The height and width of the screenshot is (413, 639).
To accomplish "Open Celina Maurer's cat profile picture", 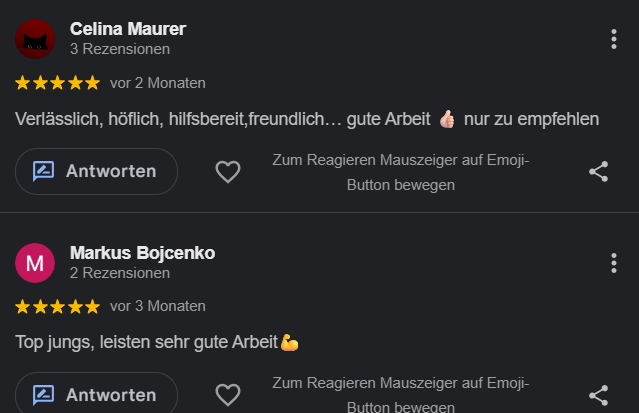I will pos(35,39).
